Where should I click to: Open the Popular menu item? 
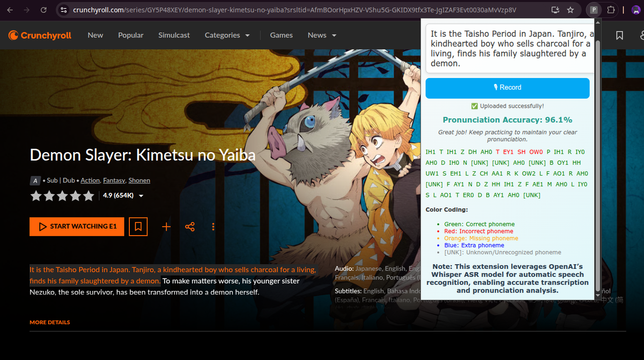(x=131, y=35)
